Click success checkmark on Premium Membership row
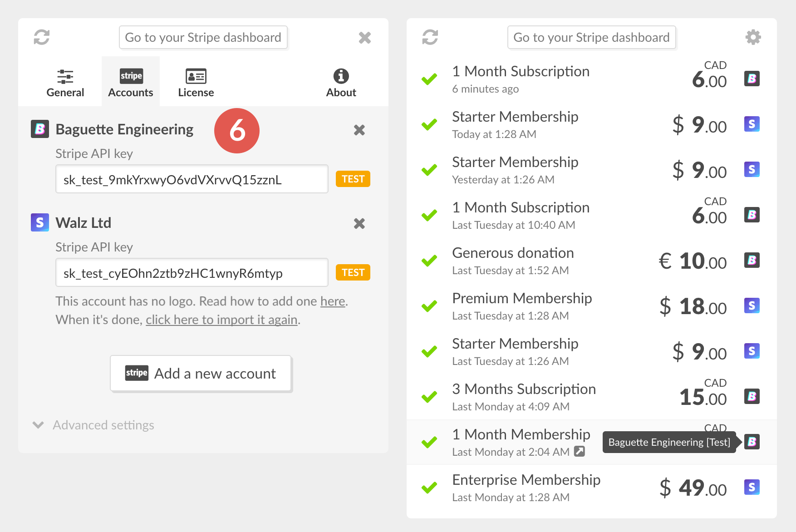The height and width of the screenshot is (532, 796). 429,306
